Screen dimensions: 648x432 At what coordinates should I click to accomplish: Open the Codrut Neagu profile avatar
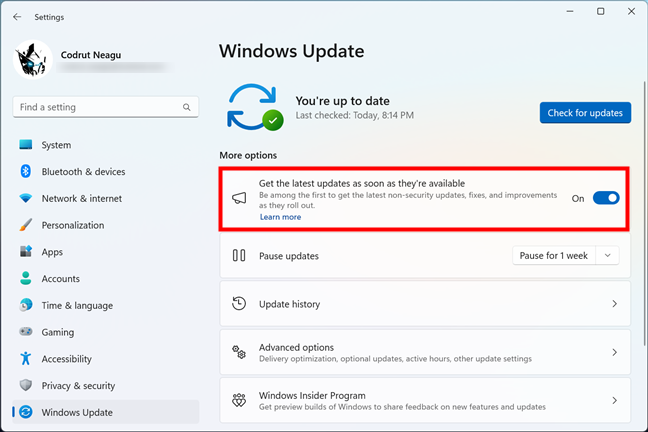[x=33, y=60]
